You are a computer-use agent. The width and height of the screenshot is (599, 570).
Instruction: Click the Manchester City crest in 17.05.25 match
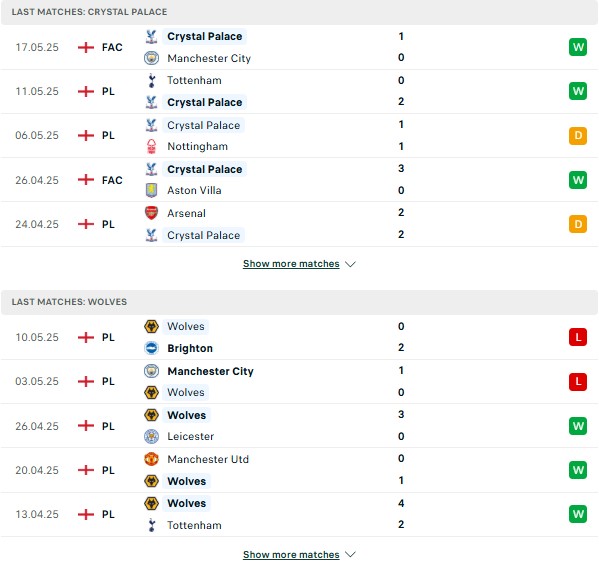click(151, 58)
